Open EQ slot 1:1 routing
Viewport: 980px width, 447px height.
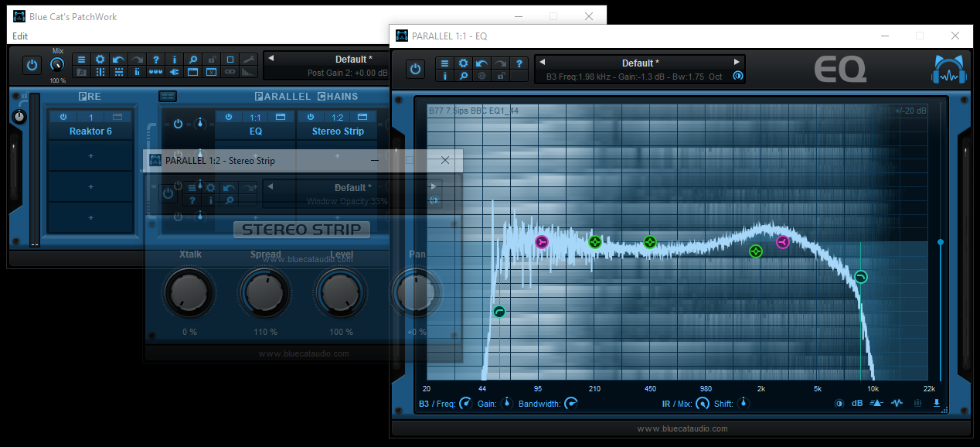(x=255, y=117)
